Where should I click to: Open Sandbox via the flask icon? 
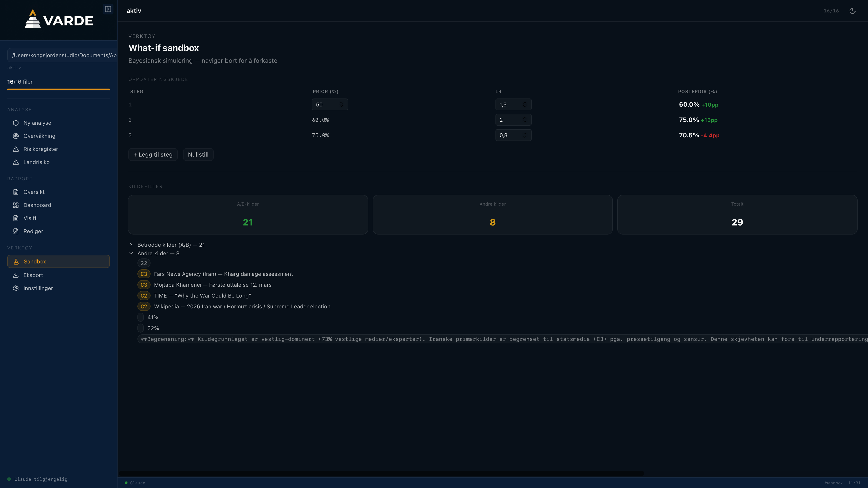16,261
